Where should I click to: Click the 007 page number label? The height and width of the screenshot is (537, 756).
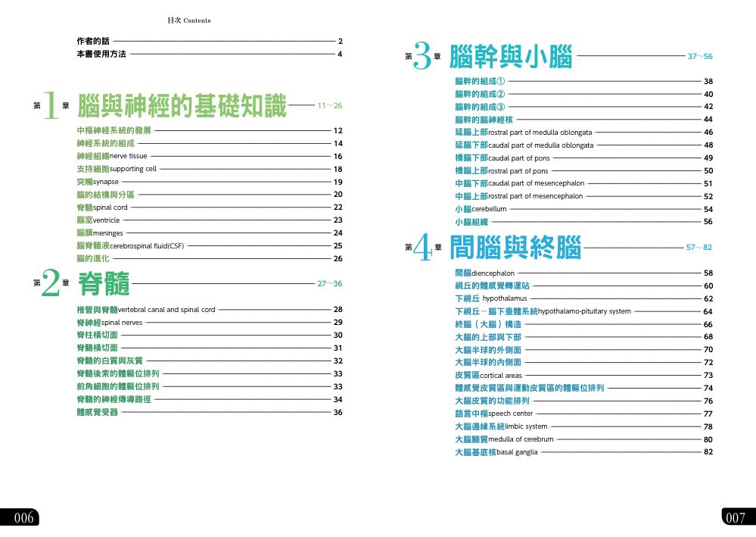pyautogui.click(x=736, y=518)
